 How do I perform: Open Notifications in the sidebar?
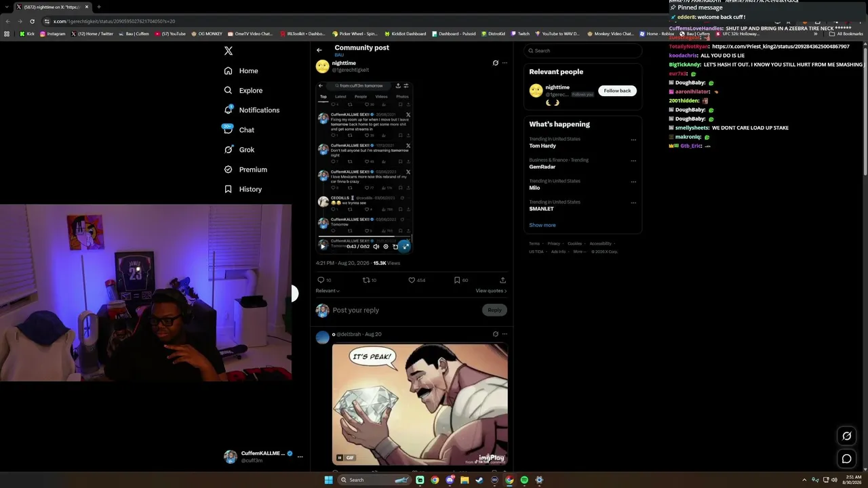click(x=252, y=110)
